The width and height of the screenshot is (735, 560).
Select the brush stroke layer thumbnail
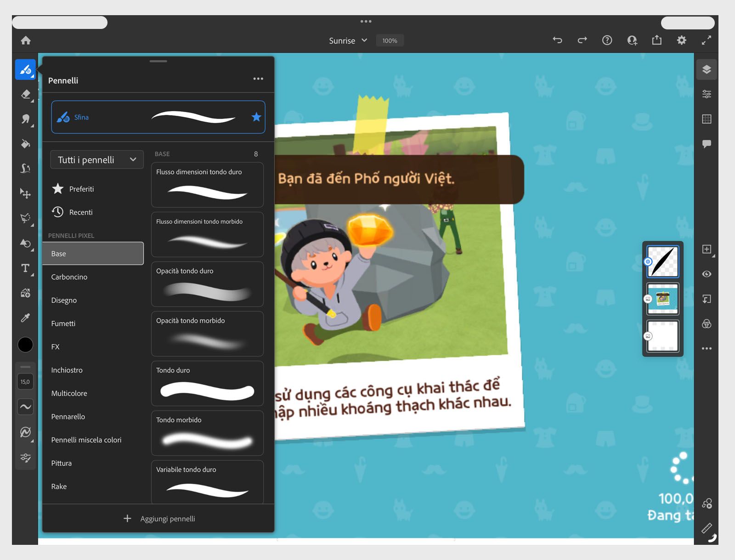pyautogui.click(x=662, y=261)
